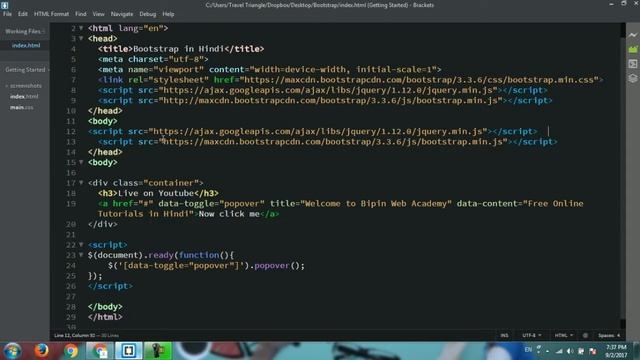This screenshot has width=640, height=360.
Task: Open the File menu
Action: pyautogui.click(x=7, y=14)
